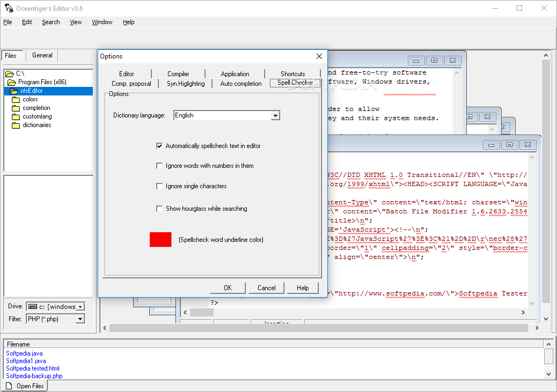Open the C:\ root folder icon
This screenshot has width=557, height=392.
tap(10, 73)
